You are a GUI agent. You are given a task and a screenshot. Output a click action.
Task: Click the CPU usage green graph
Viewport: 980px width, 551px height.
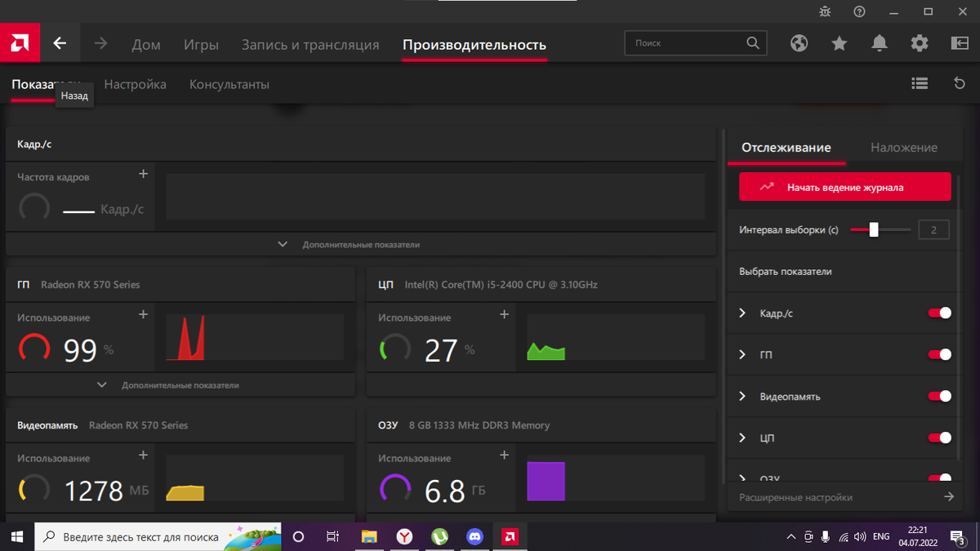616,338
